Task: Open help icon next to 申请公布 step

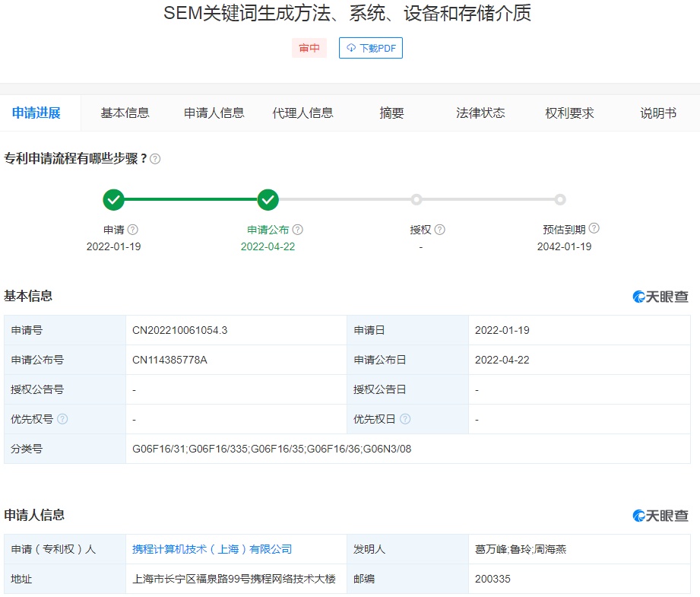Action: (298, 230)
